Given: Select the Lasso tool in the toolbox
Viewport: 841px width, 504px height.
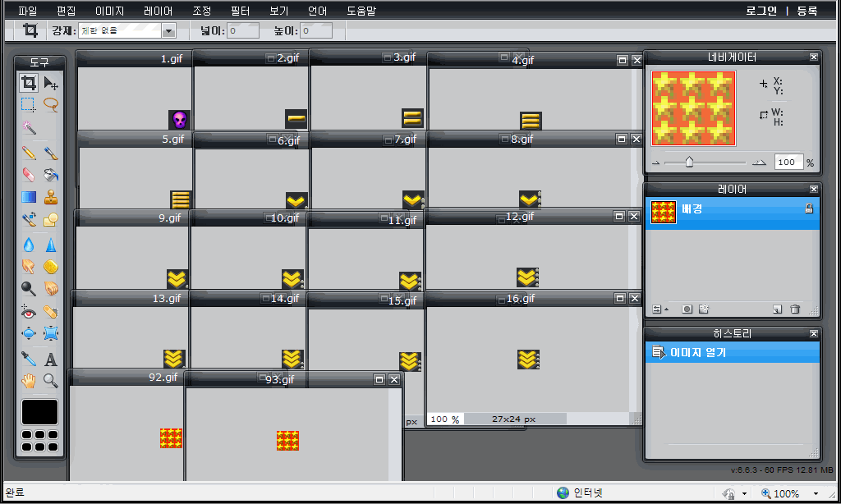Looking at the screenshot, I should tap(51, 105).
